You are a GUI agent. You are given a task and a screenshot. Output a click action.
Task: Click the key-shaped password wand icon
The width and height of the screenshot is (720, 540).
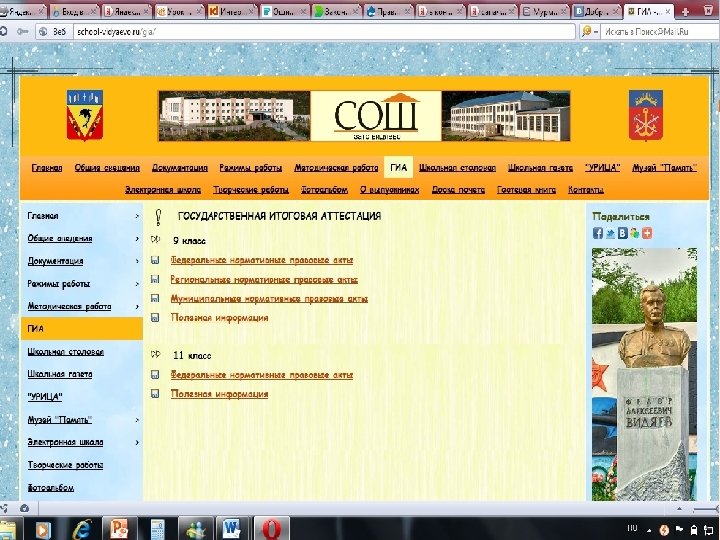coord(22,31)
